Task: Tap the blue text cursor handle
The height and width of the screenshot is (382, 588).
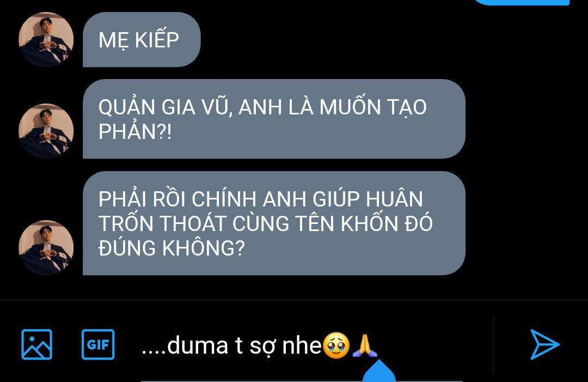Action: (379, 372)
